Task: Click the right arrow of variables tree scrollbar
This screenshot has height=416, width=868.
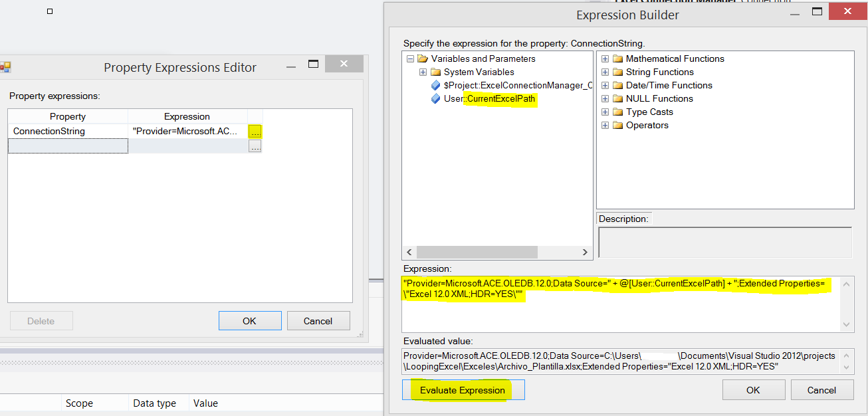Action: (585, 253)
